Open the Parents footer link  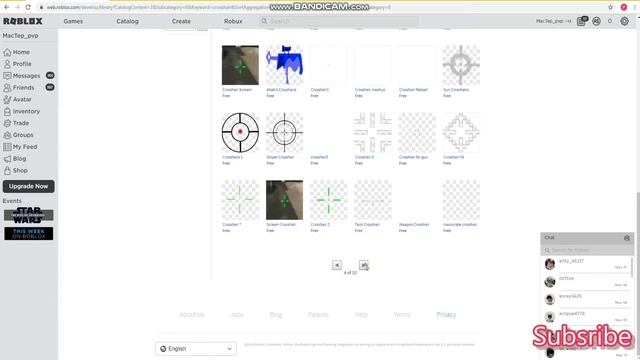[x=318, y=315]
